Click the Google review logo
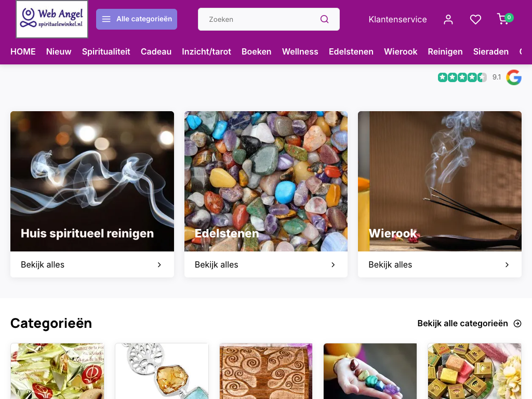The height and width of the screenshot is (399, 532). point(514,77)
